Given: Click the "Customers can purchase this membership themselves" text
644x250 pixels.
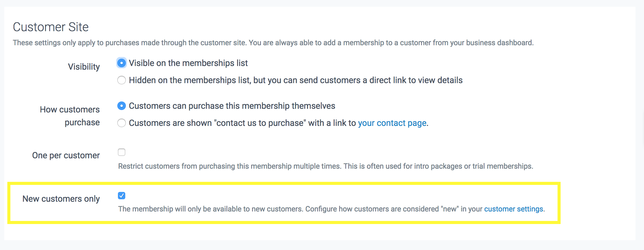Looking at the screenshot, I should pyautogui.click(x=232, y=106).
